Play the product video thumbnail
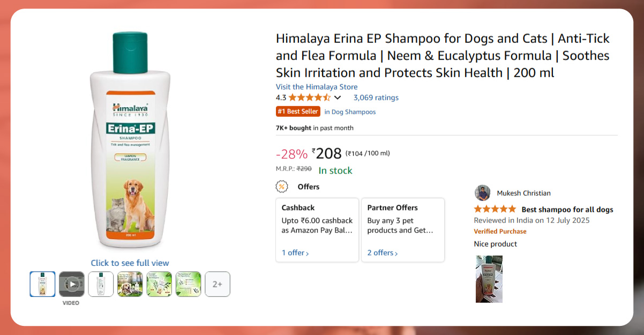Screen dimensions: 644x335 coord(71,284)
